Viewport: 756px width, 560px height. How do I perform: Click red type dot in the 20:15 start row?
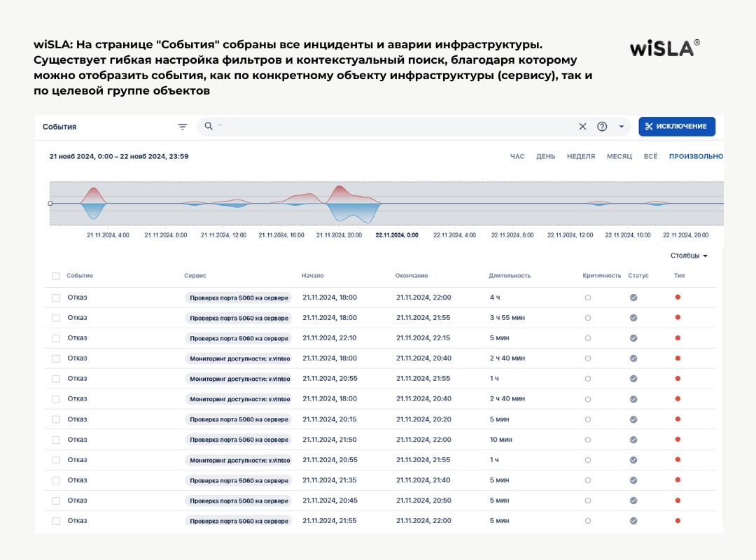pos(678,419)
